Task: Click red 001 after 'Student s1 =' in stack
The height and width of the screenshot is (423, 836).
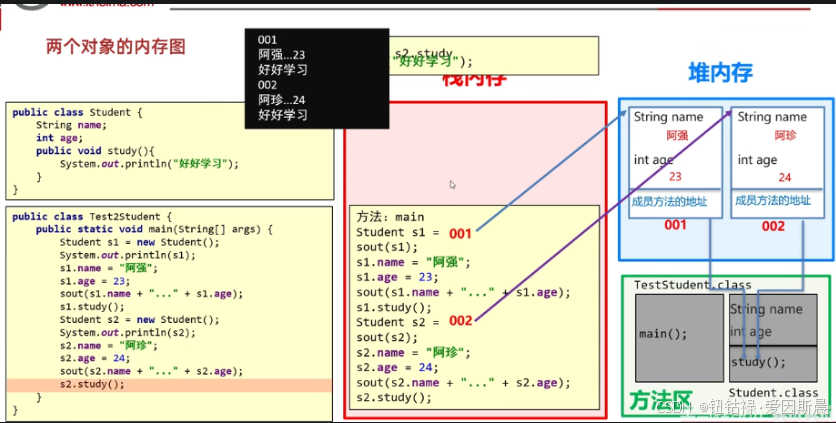Action: 460,233
